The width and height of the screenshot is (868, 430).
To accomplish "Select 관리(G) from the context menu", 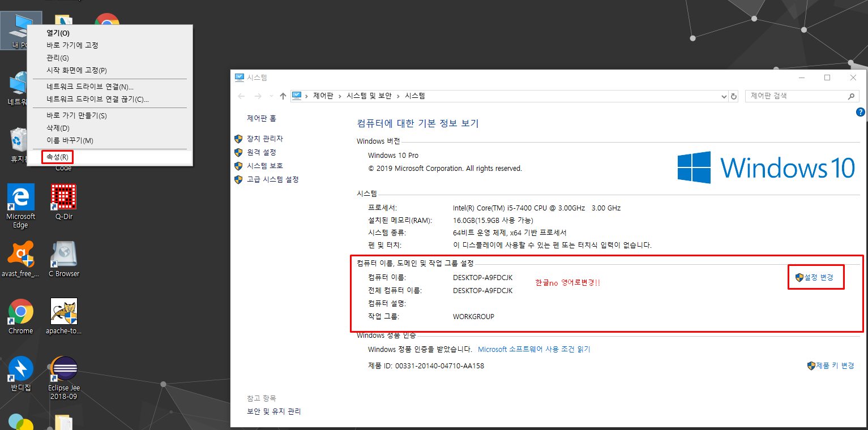I will point(110,58).
